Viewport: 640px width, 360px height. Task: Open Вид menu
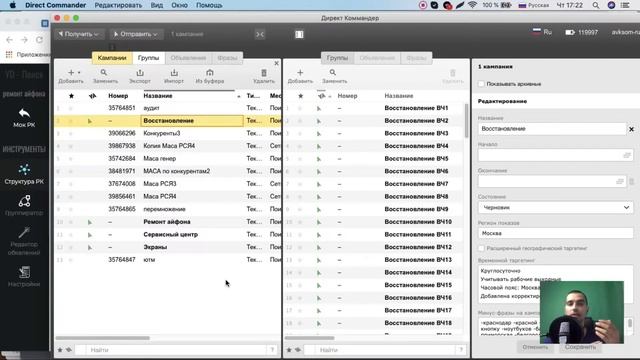coord(157,5)
